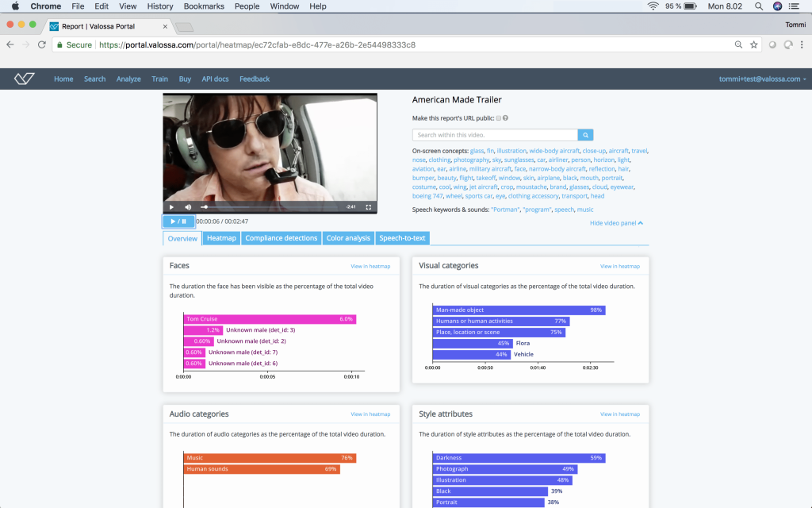
Task: View Audio categories in heatmap
Action: [x=370, y=414]
